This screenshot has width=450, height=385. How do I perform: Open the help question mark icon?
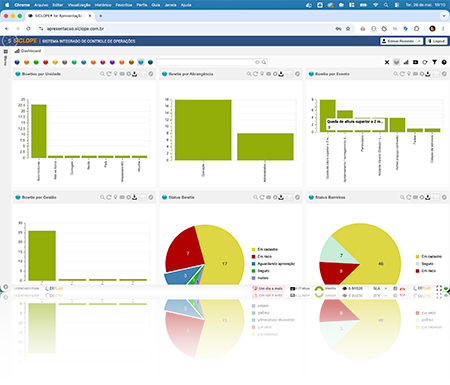[444, 62]
